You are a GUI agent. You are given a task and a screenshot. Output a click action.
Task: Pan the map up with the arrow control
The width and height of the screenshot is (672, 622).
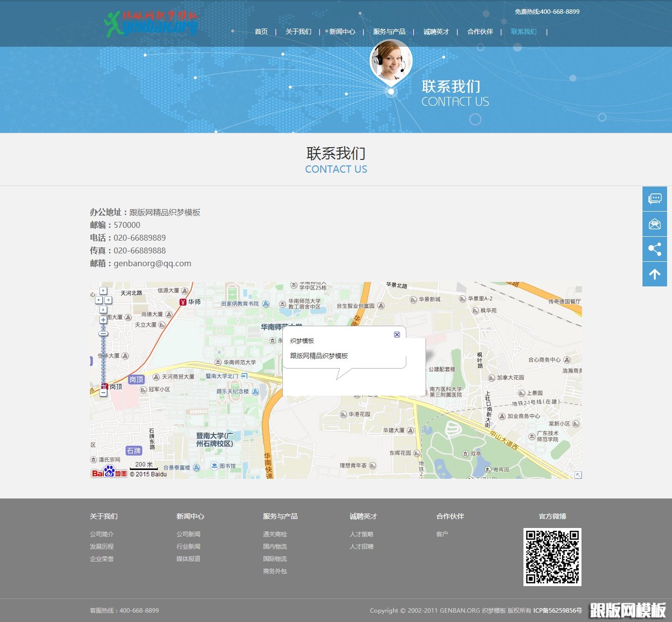(103, 291)
